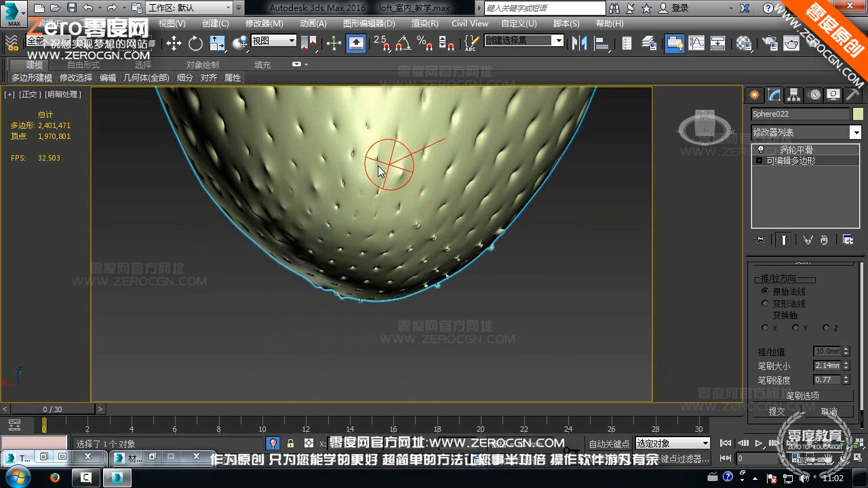Open the Modifiers (M) menu
The width and height of the screenshot is (868, 488).
[264, 23]
